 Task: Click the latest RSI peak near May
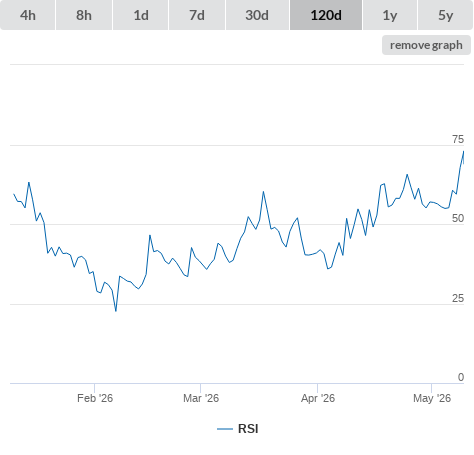(x=463, y=151)
